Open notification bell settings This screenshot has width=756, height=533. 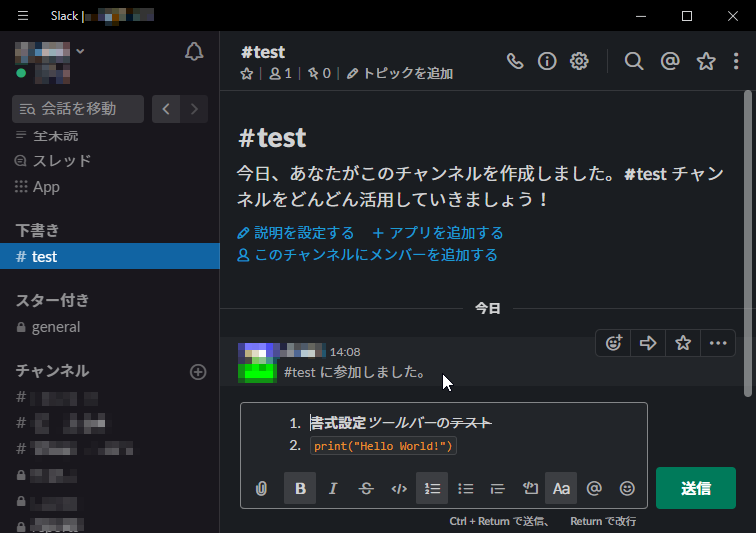[x=194, y=52]
